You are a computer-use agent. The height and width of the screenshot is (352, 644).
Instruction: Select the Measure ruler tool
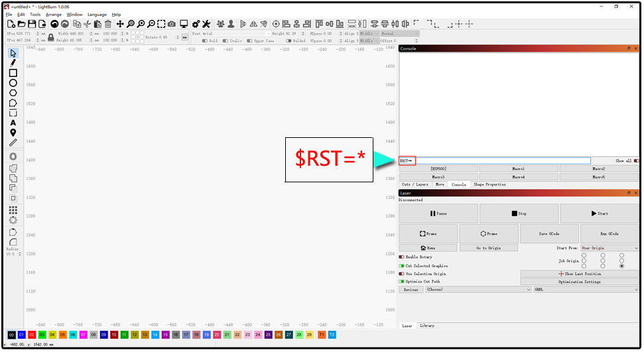point(13,143)
